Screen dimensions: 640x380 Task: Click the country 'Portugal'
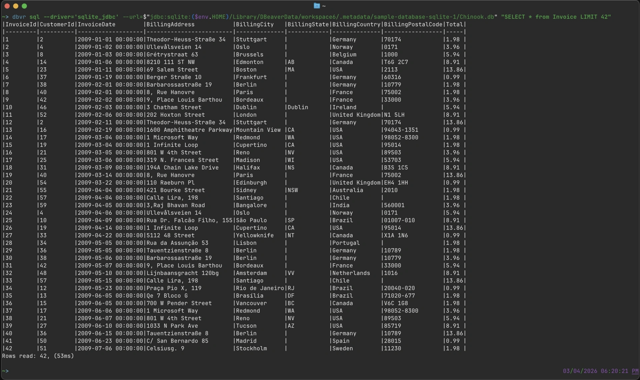[346, 243]
